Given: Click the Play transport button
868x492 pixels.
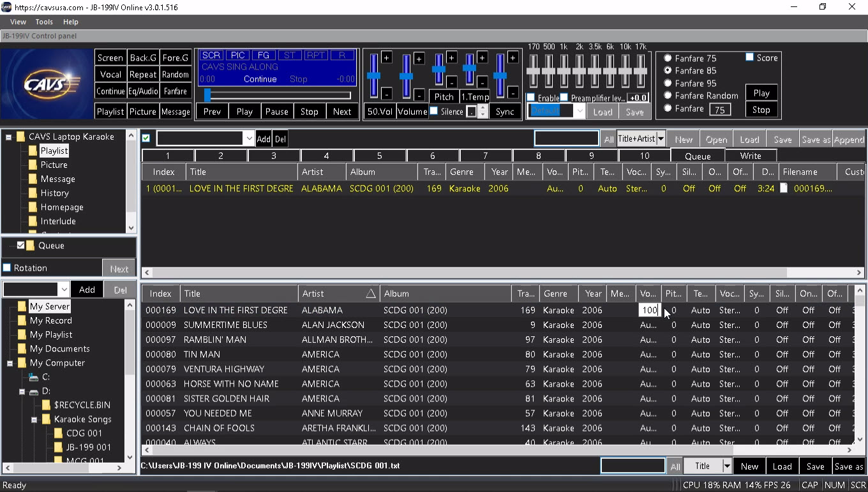Looking at the screenshot, I should tap(244, 111).
